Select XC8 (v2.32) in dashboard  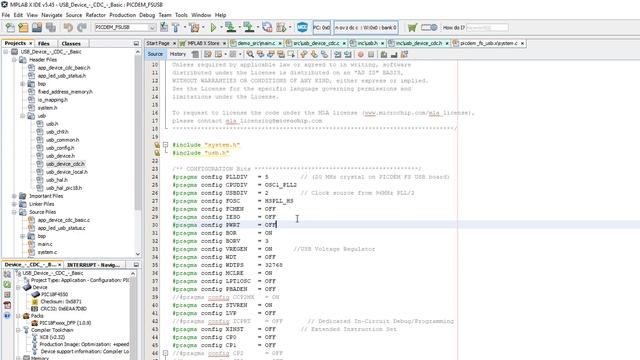[x=51, y=337]
